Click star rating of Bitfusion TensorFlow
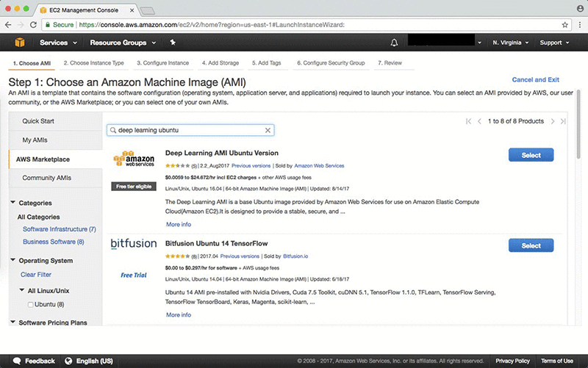Screen dimensions: 588x368 pos(177,256)
